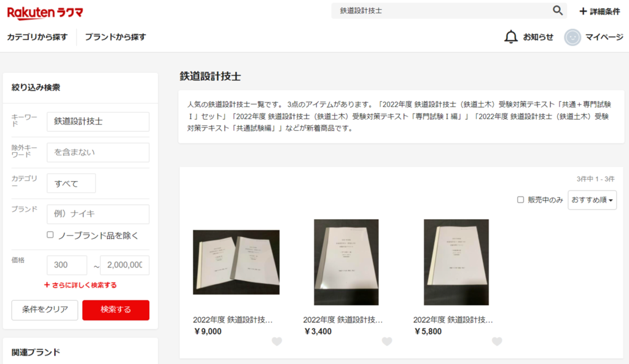Open the カテゴリから探す menu
The height and width of the screenshot is (364, 629).
tap(37, 37)
